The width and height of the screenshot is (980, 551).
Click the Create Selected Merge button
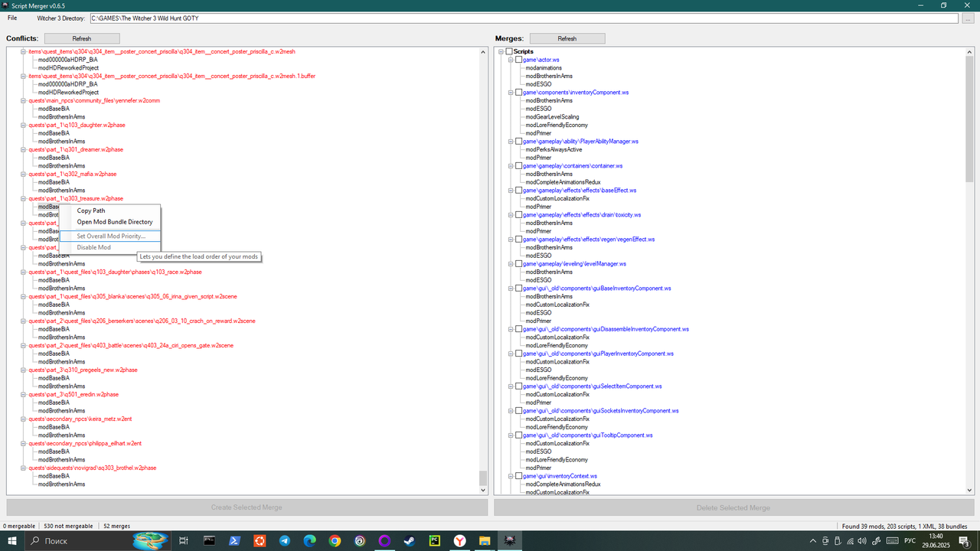[247, 507]
